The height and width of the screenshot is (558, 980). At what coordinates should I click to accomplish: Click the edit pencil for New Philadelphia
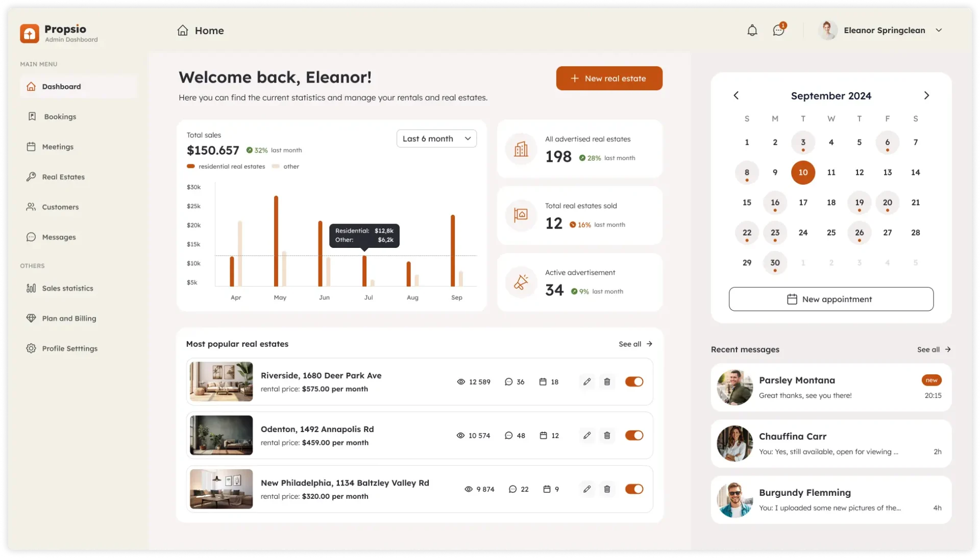(x=587, y=489)
